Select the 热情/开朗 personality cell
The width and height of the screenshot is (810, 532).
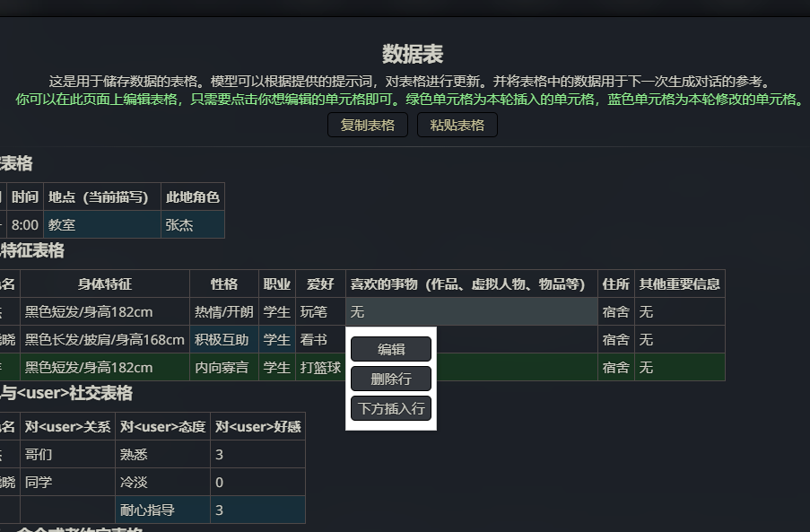tap(224, 312)
